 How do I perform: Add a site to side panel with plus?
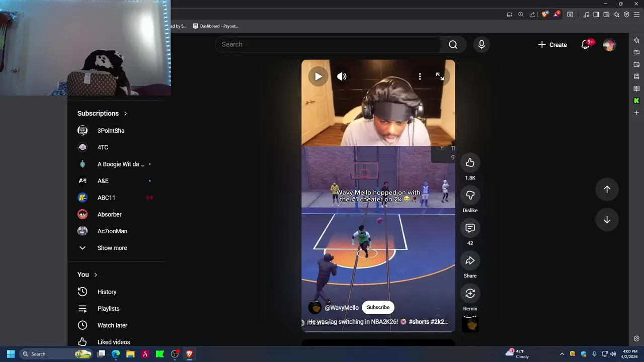point(636,113)
